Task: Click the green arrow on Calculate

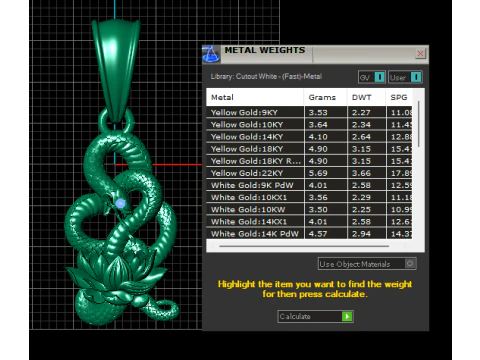Action: tap(347, 316)
